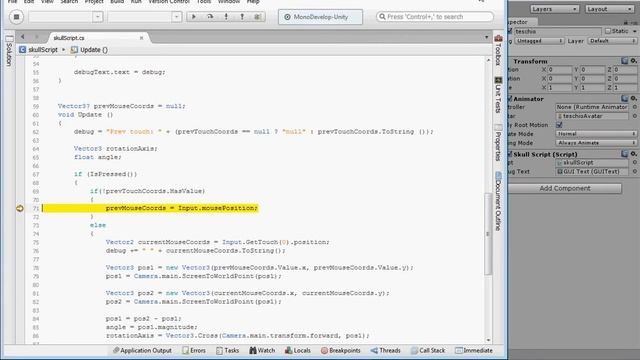Viewport: 640px width, 360px height.
Task: Toggle the Static checkbox in Unity Inspector
Action: pos(608,31)
